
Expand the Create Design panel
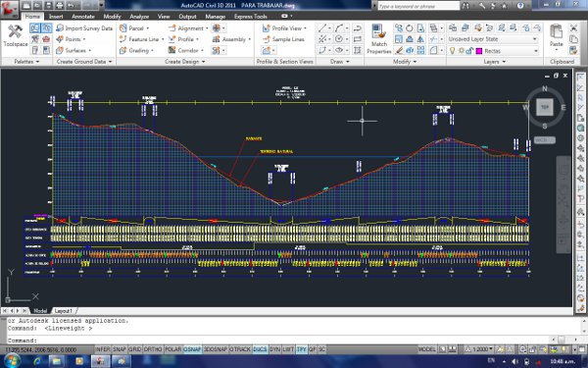tap(185, 62)
